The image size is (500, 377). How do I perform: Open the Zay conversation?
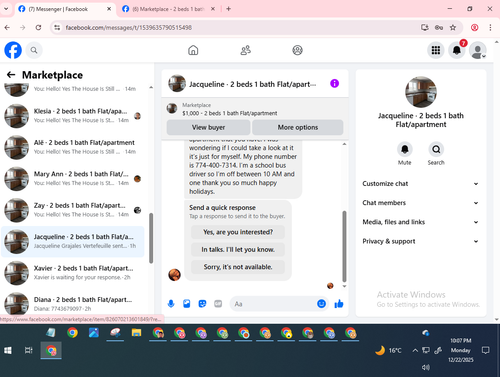point(73,210)
